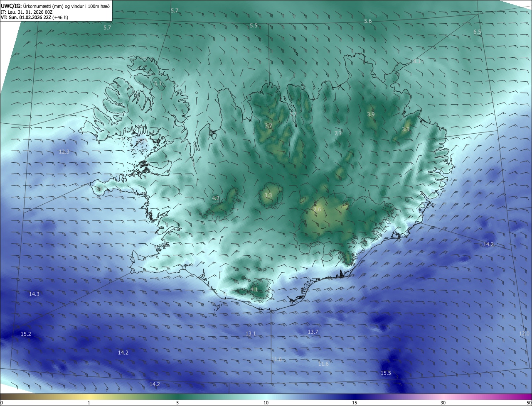Click the 13.7 value label on the map

tap(313, 332)
